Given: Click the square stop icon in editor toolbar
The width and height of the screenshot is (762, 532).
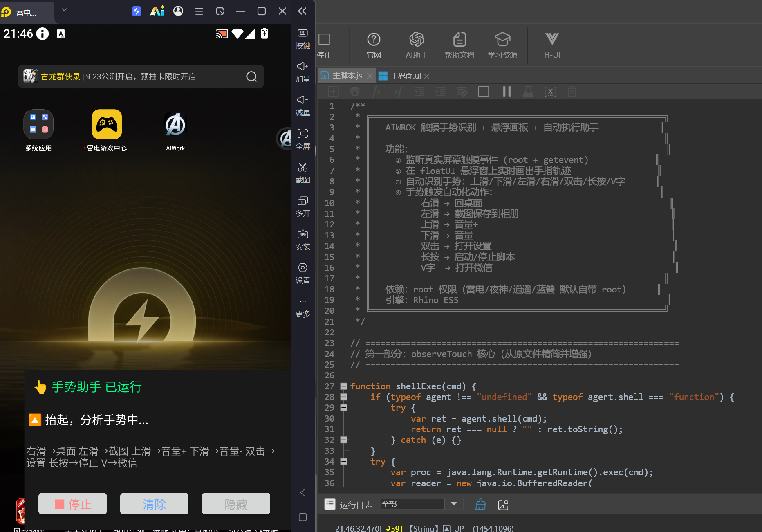Looking at the screenshot, I should (484, 92).
